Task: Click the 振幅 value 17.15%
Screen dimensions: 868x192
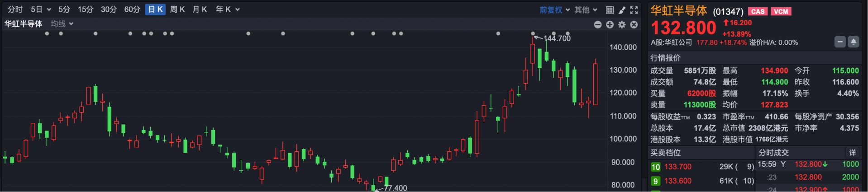Action: click(775, 94)
